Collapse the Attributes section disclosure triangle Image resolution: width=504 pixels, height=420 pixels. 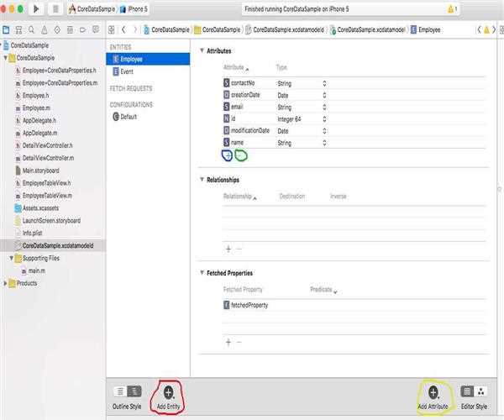click(x=202, y=50)
